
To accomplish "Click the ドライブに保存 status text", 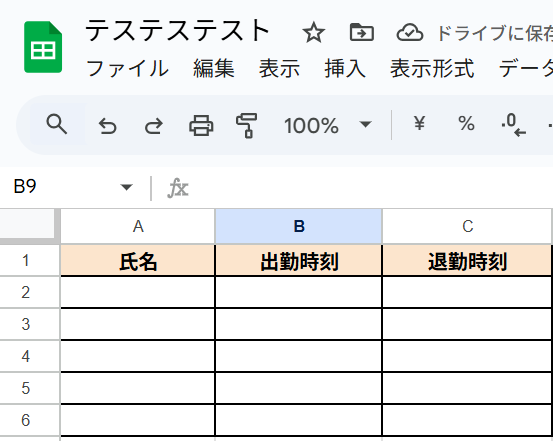I will click(x=495, y=33).
